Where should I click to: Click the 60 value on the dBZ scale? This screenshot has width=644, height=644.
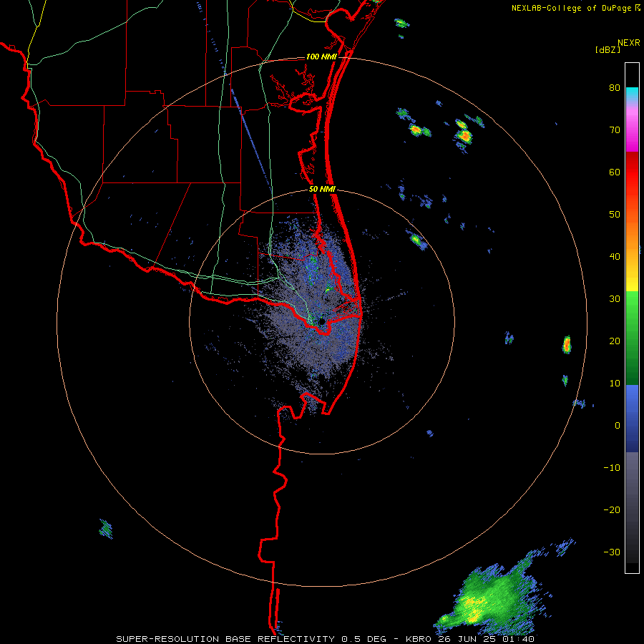click(x=615, y=172)
